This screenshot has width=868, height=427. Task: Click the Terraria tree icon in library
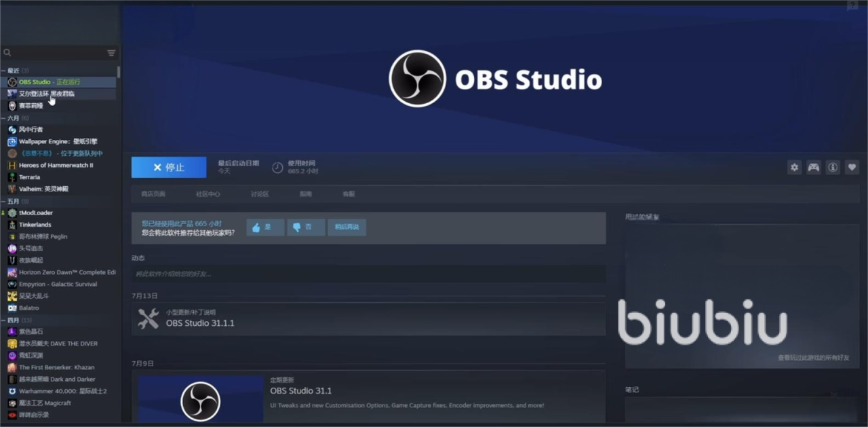(12, 177)
